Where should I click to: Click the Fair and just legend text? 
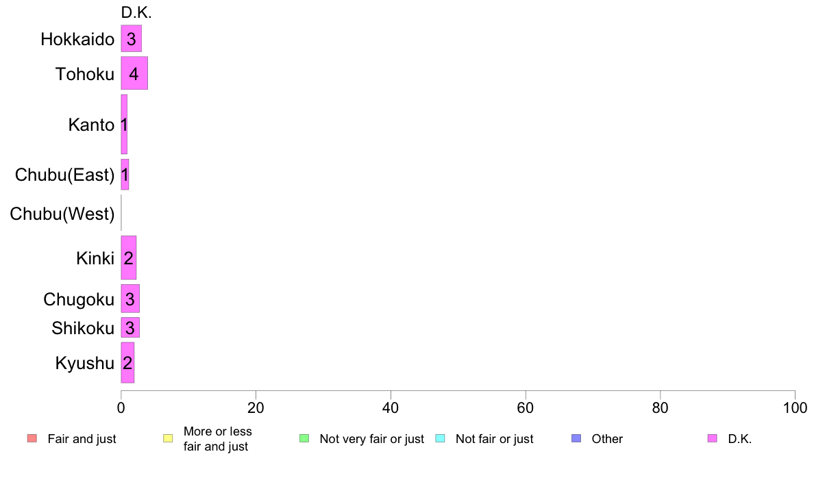point(82,439)
